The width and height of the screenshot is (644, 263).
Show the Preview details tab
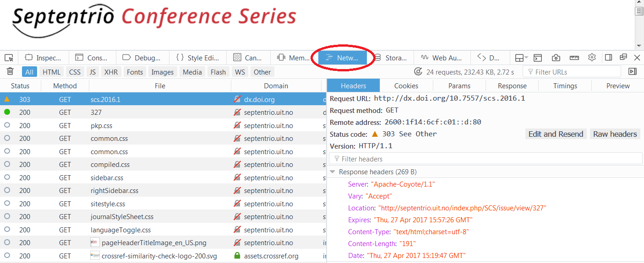pos(618,86)
